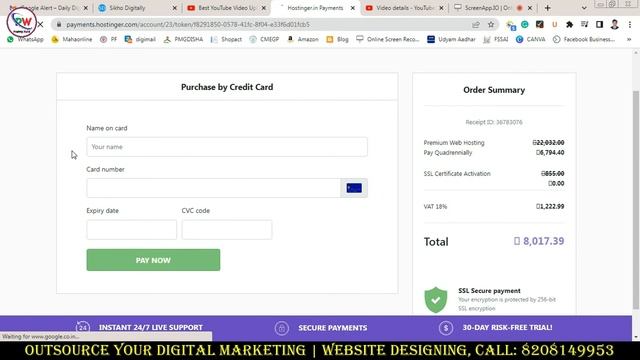This screenshot has width=640, height=360.
Task: Open the Udyam Aadhar bookmark
Action: point(451,39)
